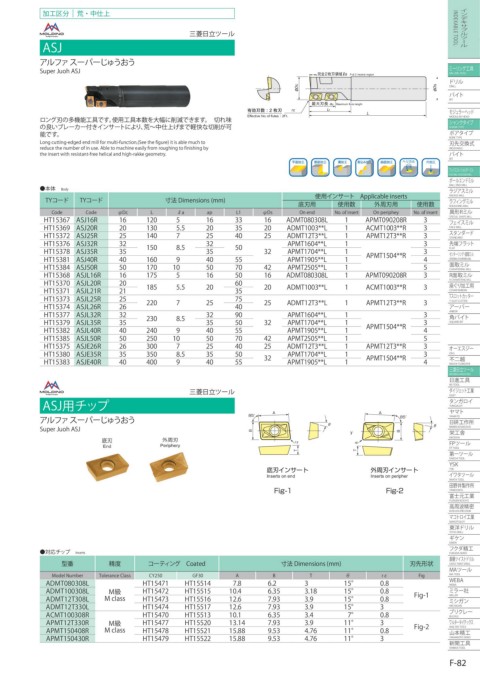Open the 角バイト side index tab
Viewport: 480px width, 677px height.
(x=464, y=318)
